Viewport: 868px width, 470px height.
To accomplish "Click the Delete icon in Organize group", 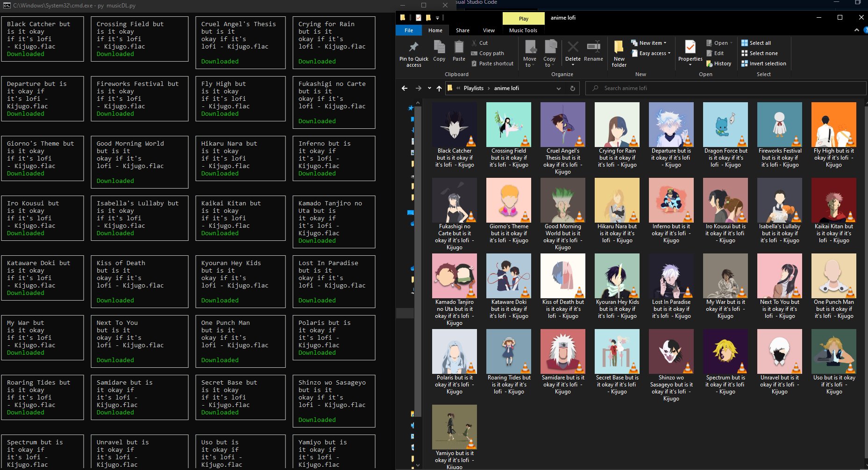I will (x=573, y=48).
